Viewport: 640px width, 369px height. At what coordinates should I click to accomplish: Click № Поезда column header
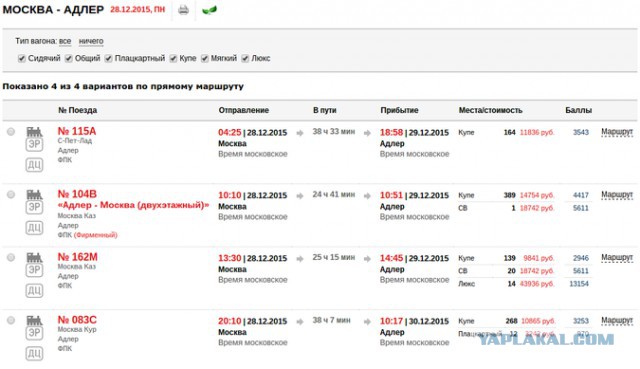point(78,110)
